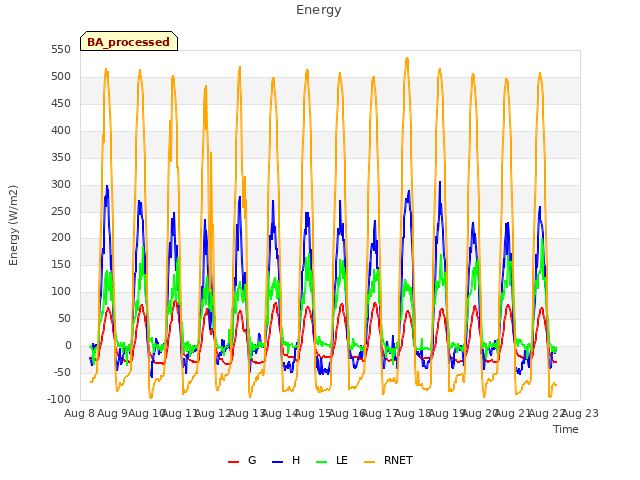Click the Aug 13 x-axis tick label
This screenshot has height=480, width=640.
click(247, 413)
